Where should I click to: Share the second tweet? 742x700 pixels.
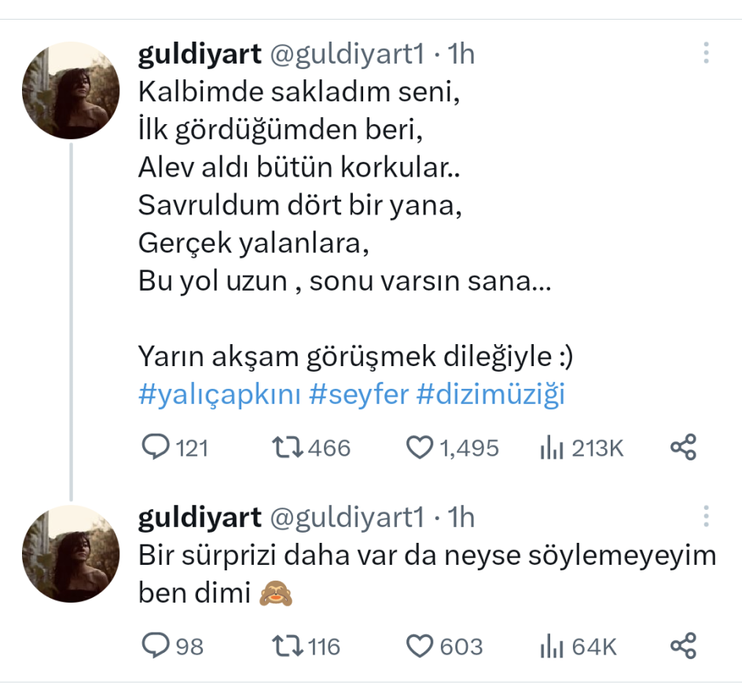(683, 647)
